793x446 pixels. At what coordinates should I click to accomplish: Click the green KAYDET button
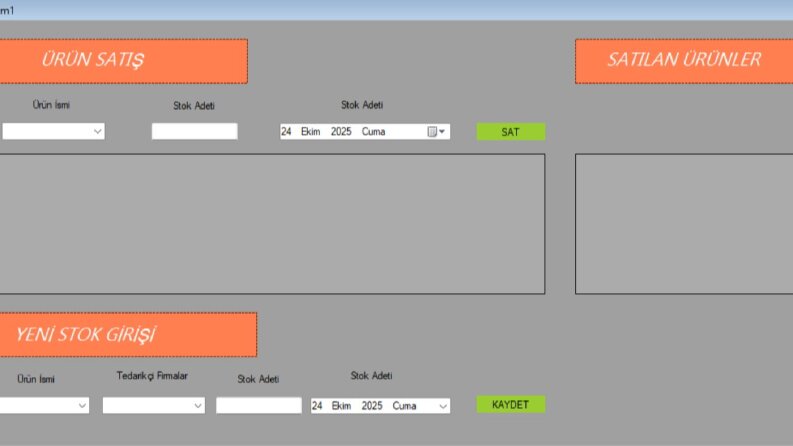point(511,405)
